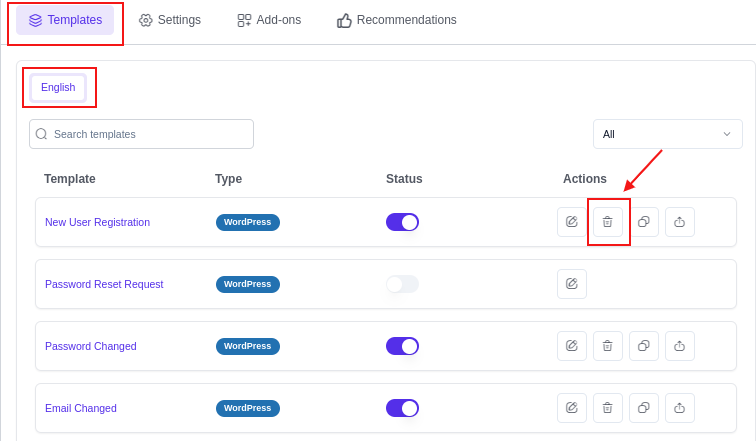Viewport: 756px width, 441px height.
Task: Open the Password Changed template link
Action: coord(91,346)
